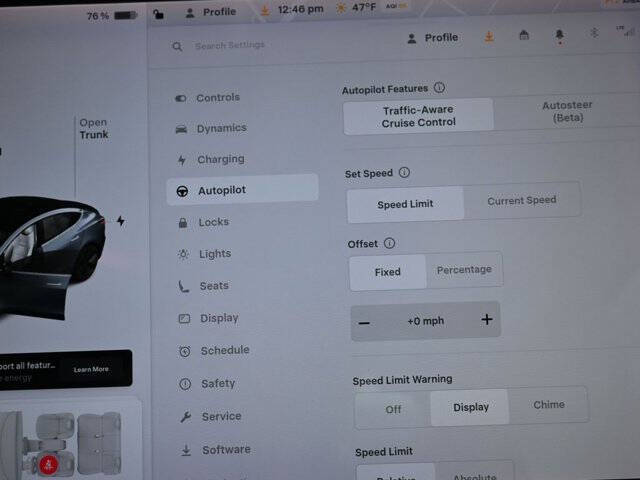Set speed to Speed Limit
The image size is (640, 480).
click(x=405, y=204)
